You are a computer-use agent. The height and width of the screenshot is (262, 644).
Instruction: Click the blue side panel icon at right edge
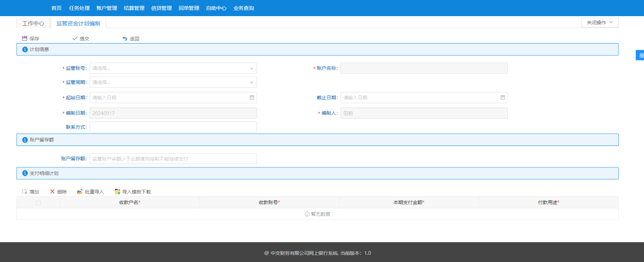click(640, 55)
